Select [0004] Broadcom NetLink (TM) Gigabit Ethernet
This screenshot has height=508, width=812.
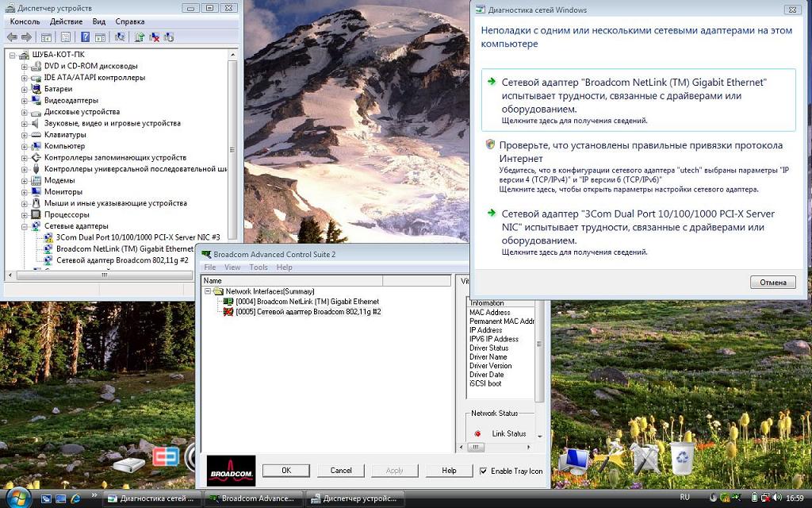coord(307,302)
